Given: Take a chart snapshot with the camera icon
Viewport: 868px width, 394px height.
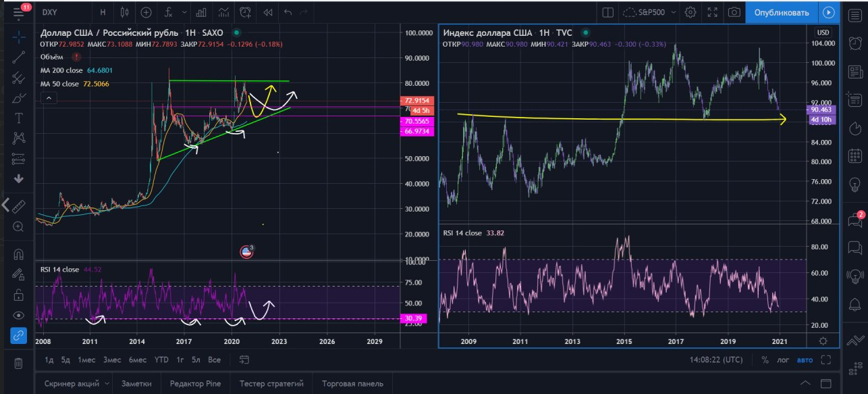Looking at the screenshot, I should coord(734,12).
